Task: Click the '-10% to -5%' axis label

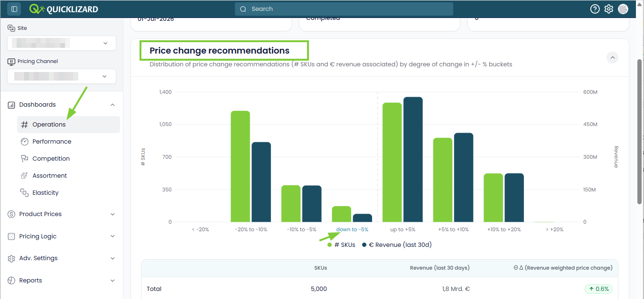Action: pos(301,229)
